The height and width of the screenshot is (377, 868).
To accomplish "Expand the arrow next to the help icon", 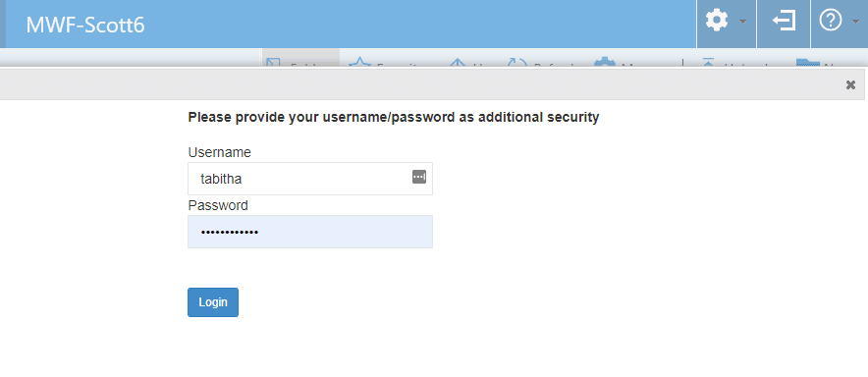I will tap(856, 23).
